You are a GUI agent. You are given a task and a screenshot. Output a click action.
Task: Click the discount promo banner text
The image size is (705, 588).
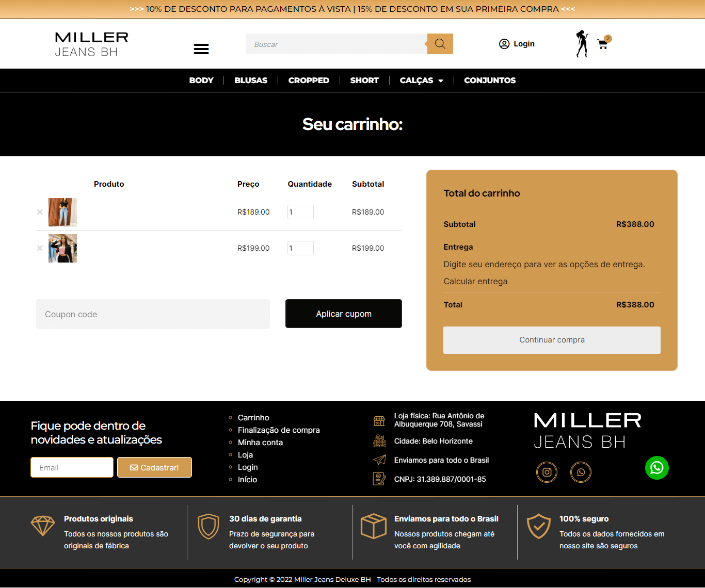[352, 9]
